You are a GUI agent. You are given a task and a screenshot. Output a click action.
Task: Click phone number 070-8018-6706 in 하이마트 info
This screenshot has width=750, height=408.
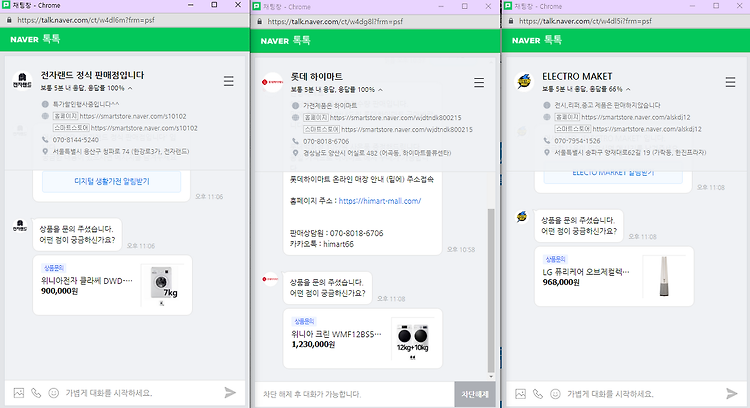coord(326,142)
